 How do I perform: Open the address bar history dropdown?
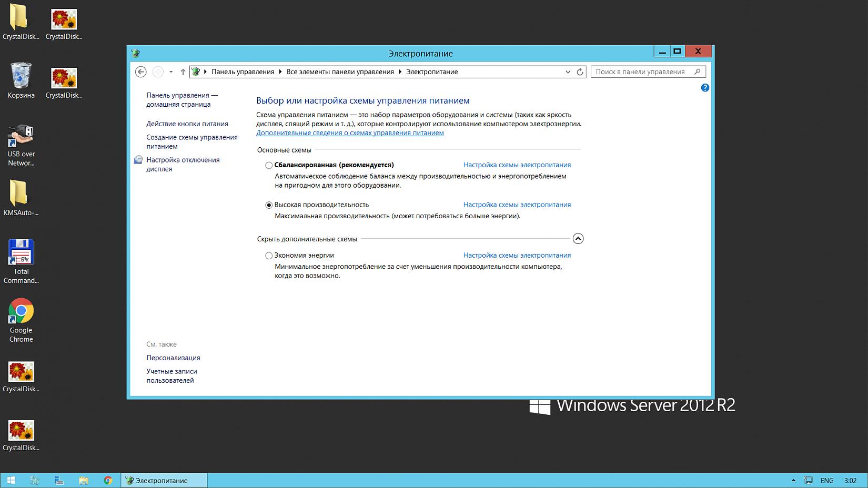[x=568, y=72]
